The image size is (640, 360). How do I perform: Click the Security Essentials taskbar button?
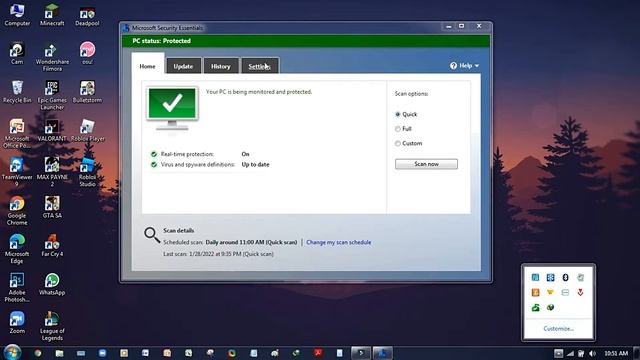pyautogui.click(x=382, y=353)
